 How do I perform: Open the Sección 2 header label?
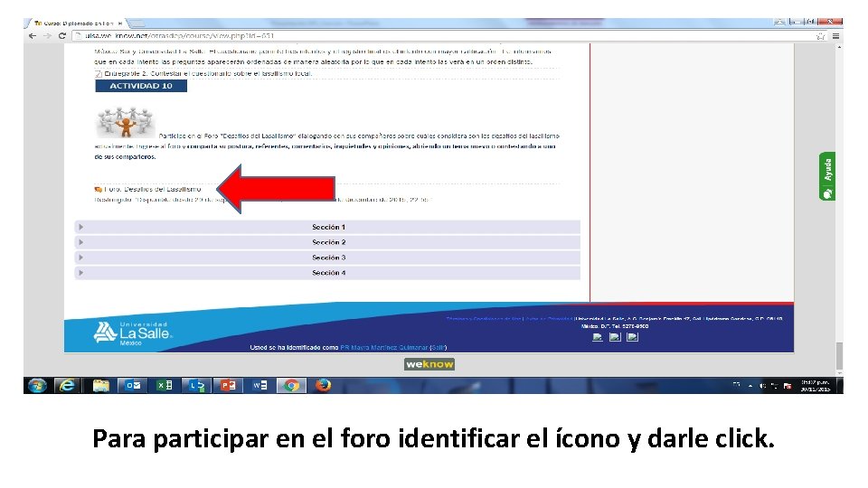328,242
